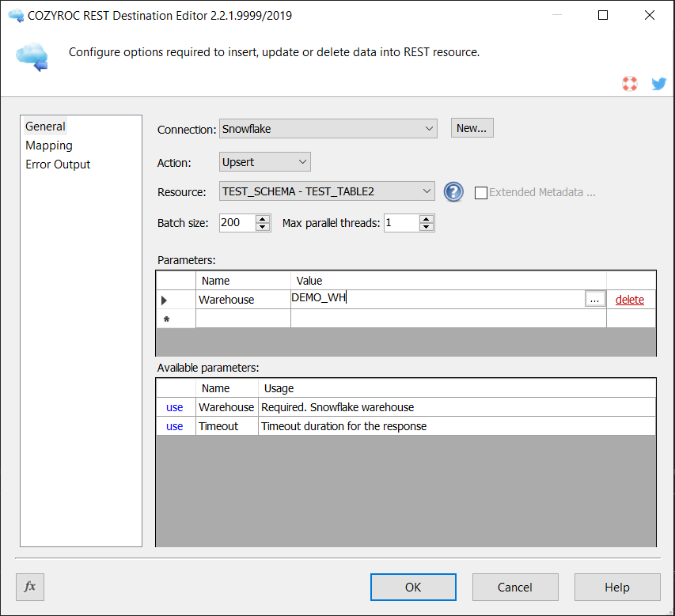Image resolution: width=675 pixels, height=616 pixels.
Task: Open the Action dropdown showing Upsert
Action: [265, 162]
